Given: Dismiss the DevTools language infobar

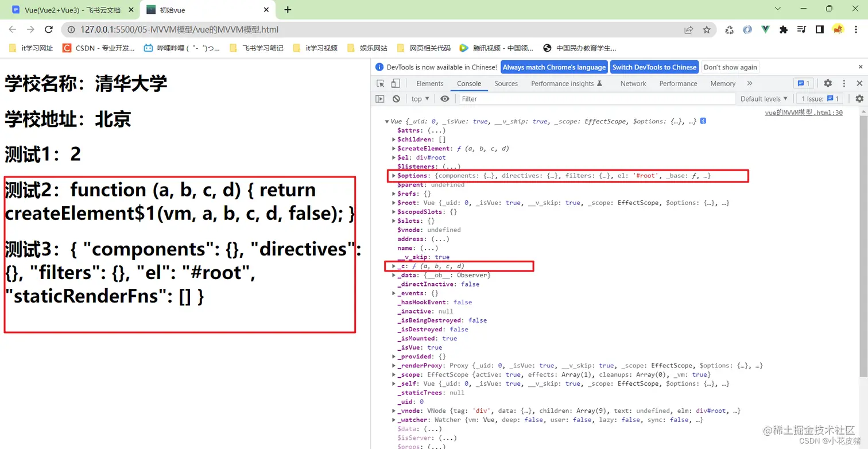Looking at the screenshot, I should 861,67.
